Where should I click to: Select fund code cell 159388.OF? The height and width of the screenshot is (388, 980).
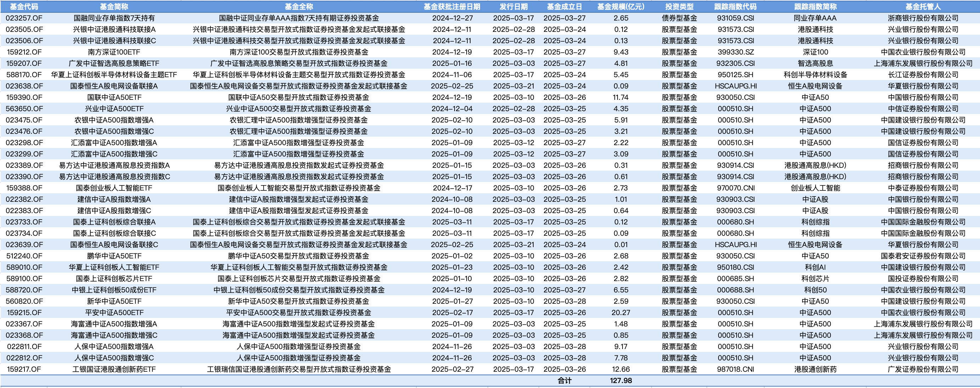(24, 188)
